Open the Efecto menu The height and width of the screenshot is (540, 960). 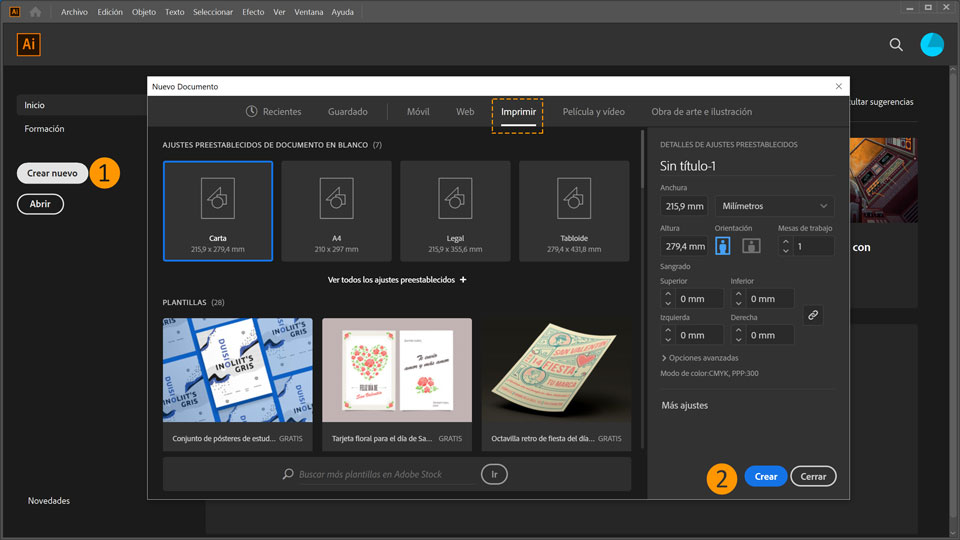253,12
